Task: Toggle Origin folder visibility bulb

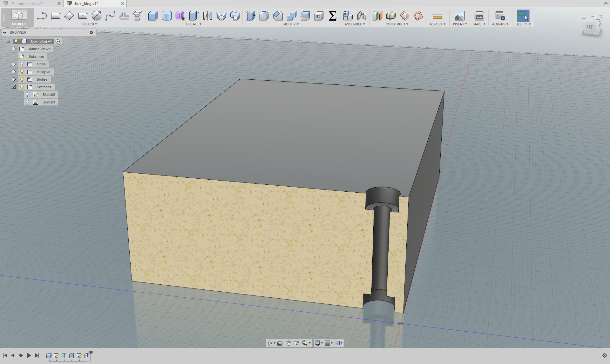Action: (22, 64)
